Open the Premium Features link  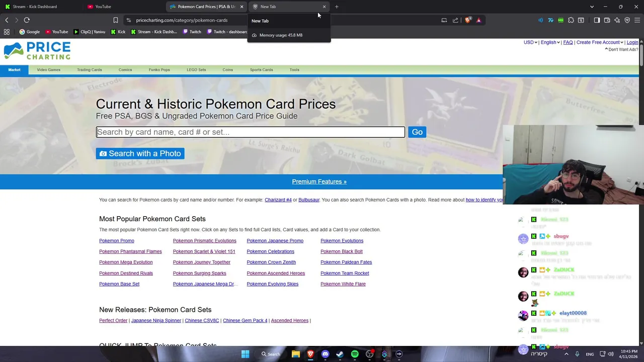point(319,182)
